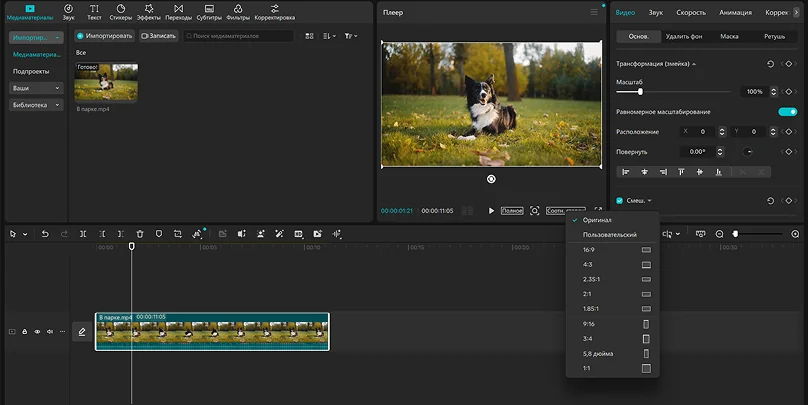Click the Масштаб slider handle

(x=640, y=92)
